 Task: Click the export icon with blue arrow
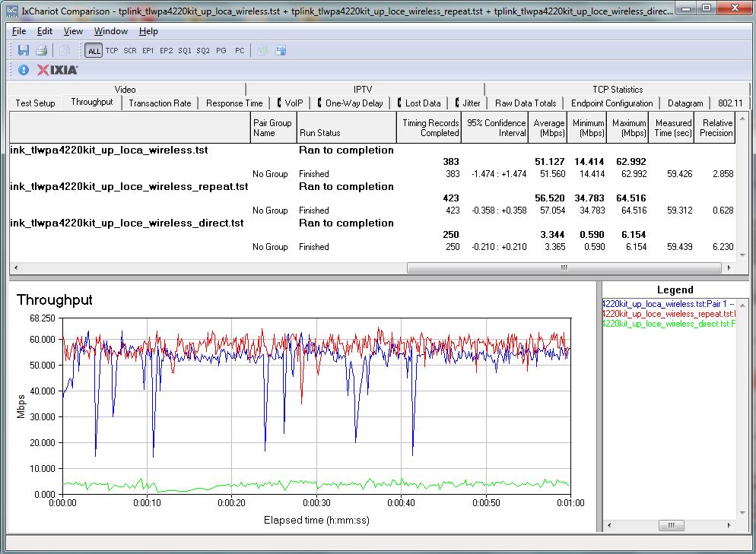281,50
